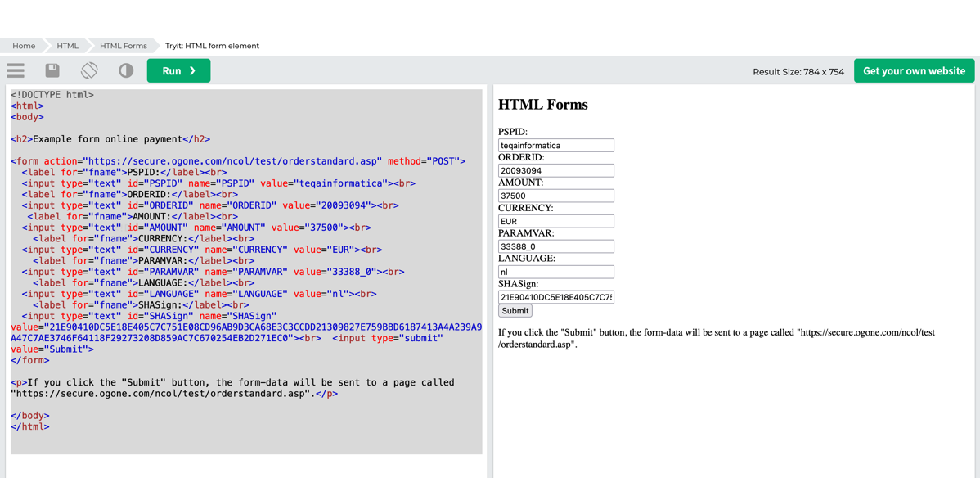Screen dimensions: 980x478
Task: Navigate to HTML Forms breadcrumb
Action: point(124,46)
